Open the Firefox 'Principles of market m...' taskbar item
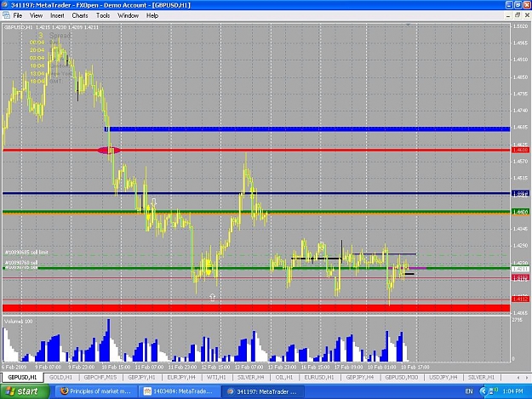Image resolution: width=532 pixels, height=399 pixels. coord(96,391)
